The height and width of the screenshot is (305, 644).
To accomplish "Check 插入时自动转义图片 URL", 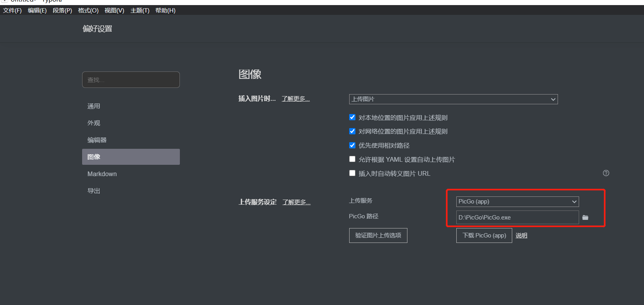I will coord(352,173).
